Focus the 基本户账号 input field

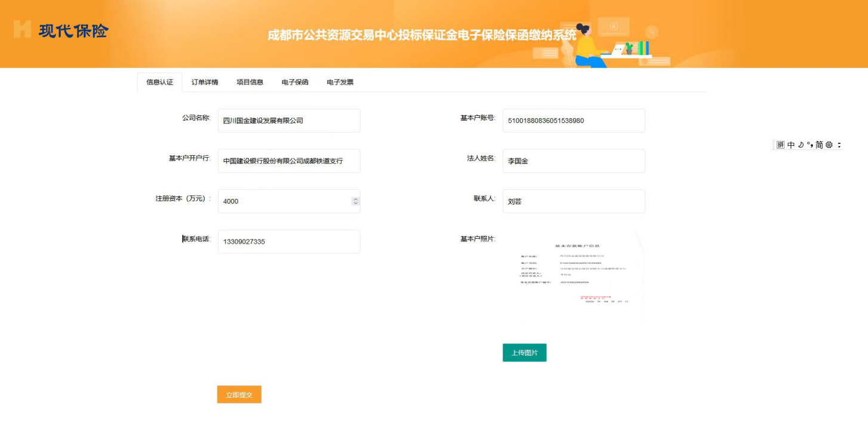(573, 121)
